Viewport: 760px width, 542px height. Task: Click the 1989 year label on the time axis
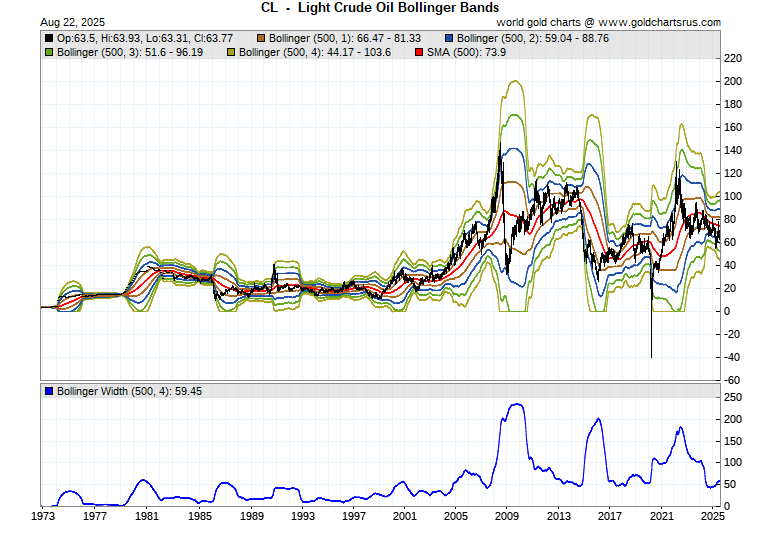tap(252, 516)
